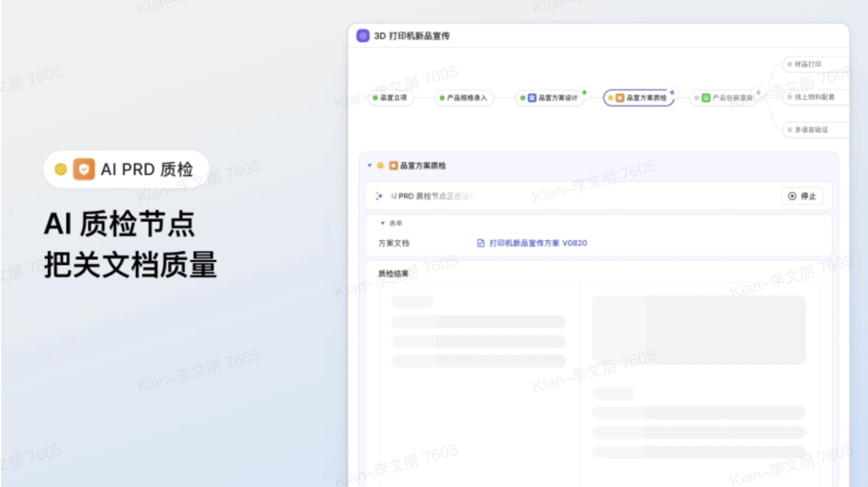Click the orange icon in 品宣方案质检 section header
868x487 pixels.
393,166
